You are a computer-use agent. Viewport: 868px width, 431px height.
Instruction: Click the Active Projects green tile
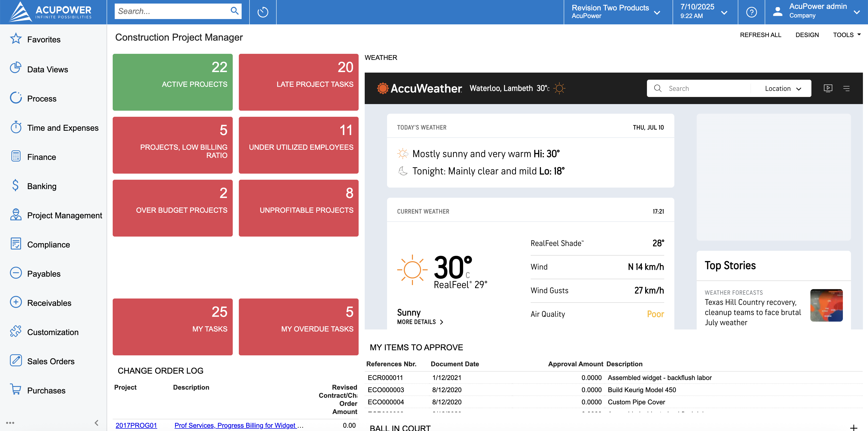(173, 82)
